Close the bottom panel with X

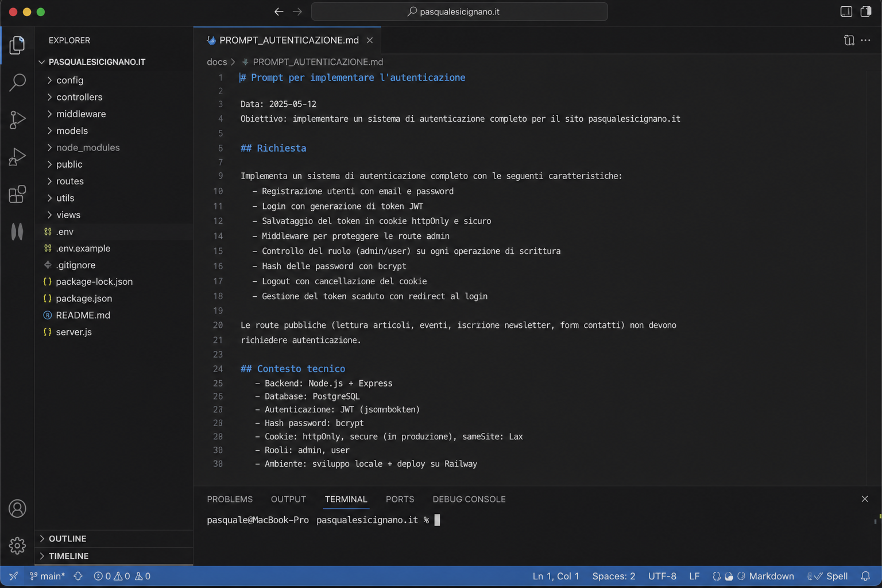(865, 499)
